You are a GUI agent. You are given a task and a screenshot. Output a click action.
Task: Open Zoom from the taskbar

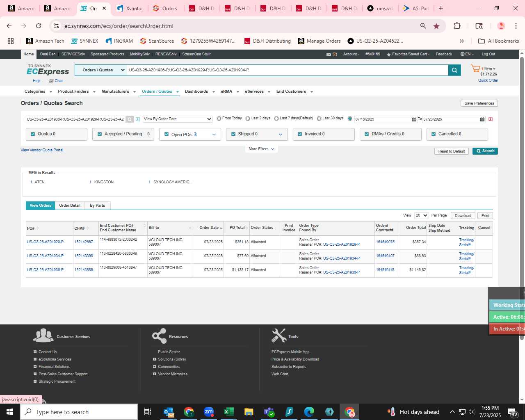(209, 412)
